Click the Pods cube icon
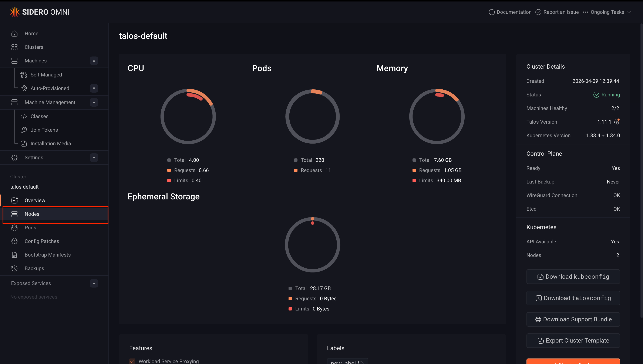643x364 pixels. click(x=14, y=227)
